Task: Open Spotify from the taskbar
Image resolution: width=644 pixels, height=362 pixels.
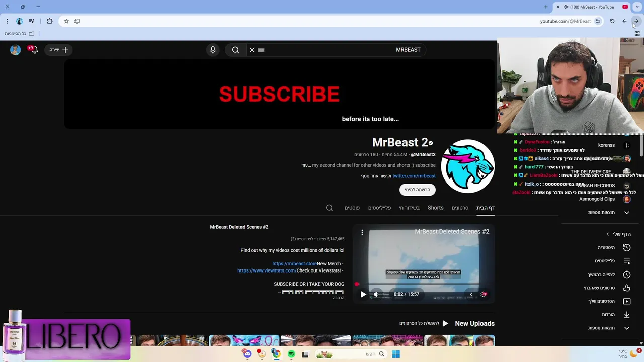Action: 291,354
